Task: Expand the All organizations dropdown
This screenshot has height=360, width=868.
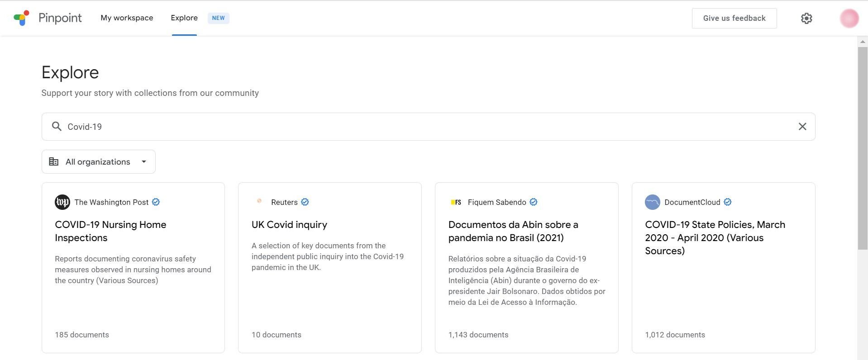Action: [99, 161]
